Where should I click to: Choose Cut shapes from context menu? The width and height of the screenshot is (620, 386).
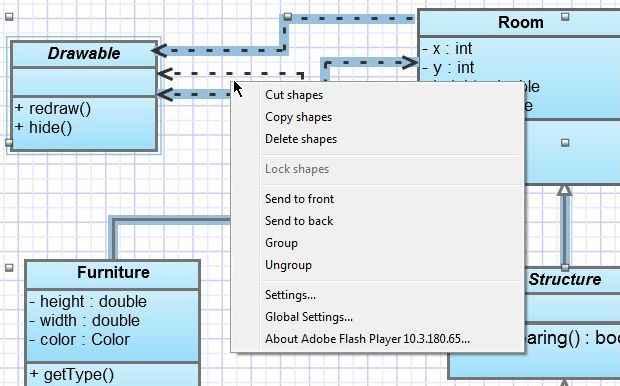point(294,95)
